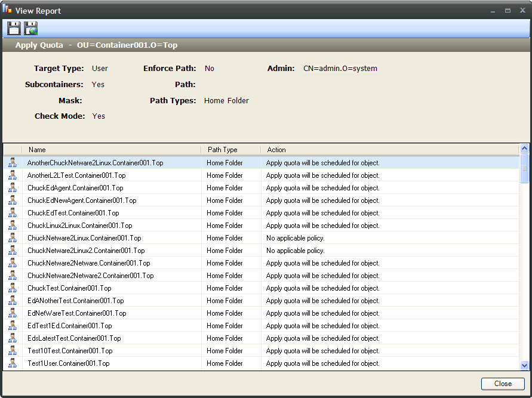Screen dimensions: 532x398
Task: Select user icon for AnotherChuckNetware2Linux row
Action: [x=13, y=163]
